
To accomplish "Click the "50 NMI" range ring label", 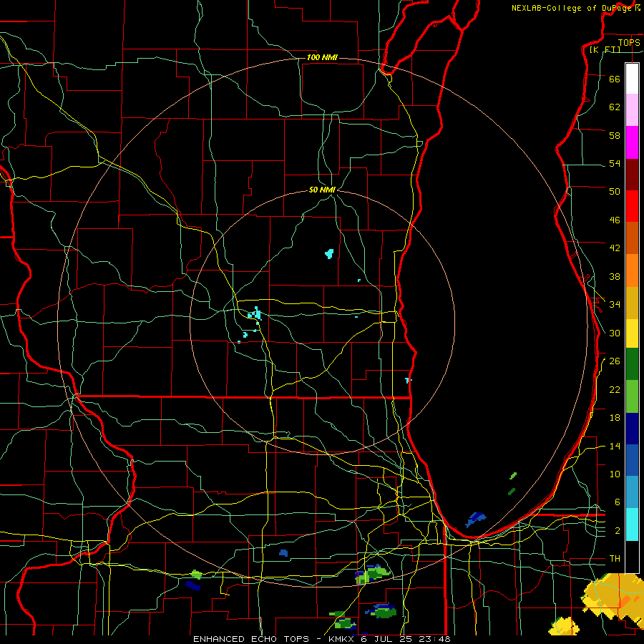I will 322,190.
